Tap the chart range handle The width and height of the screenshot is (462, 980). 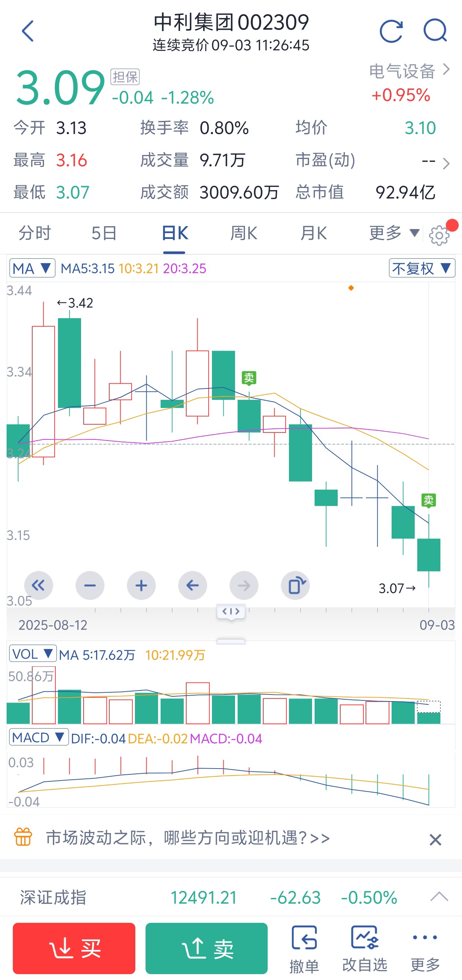tap(231, 612)
